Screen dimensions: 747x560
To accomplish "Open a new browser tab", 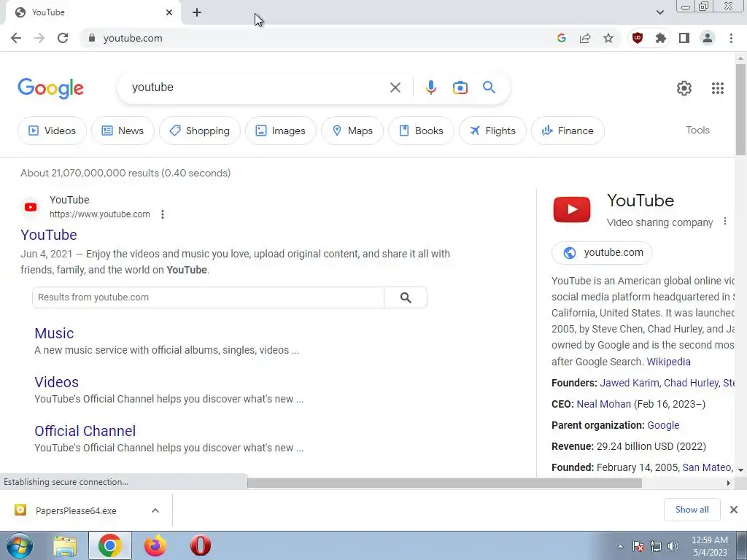I will click(x=197, y=12).
